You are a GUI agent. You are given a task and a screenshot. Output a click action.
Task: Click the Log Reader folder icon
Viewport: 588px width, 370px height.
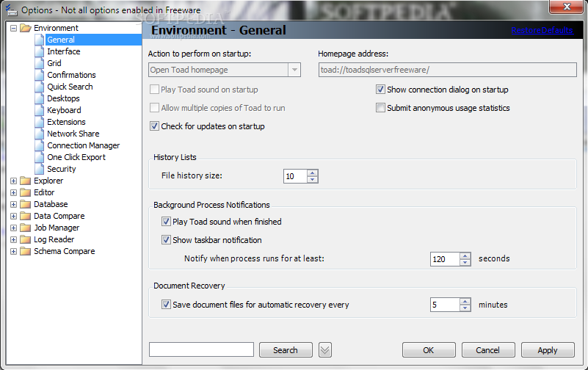point(25,239)
